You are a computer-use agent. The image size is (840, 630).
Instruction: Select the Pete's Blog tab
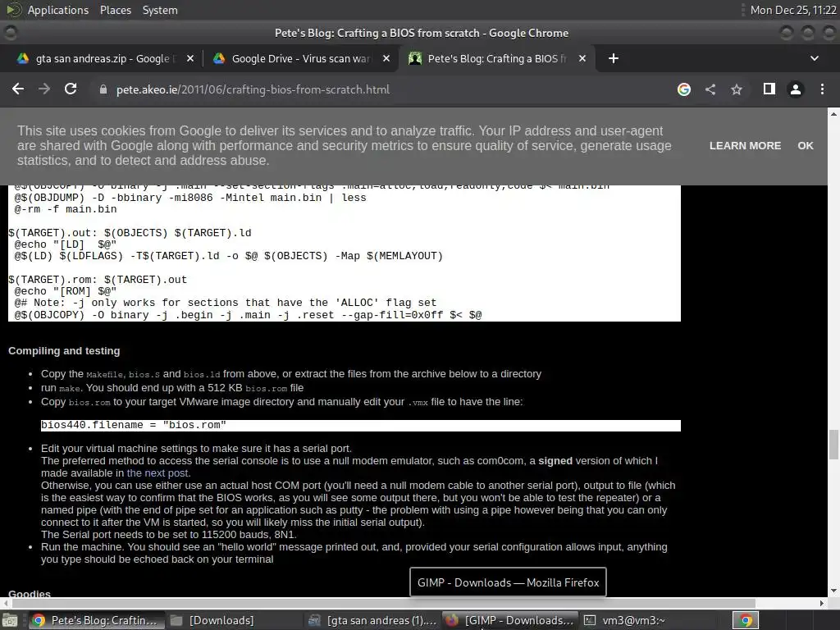tap(495, 58)
